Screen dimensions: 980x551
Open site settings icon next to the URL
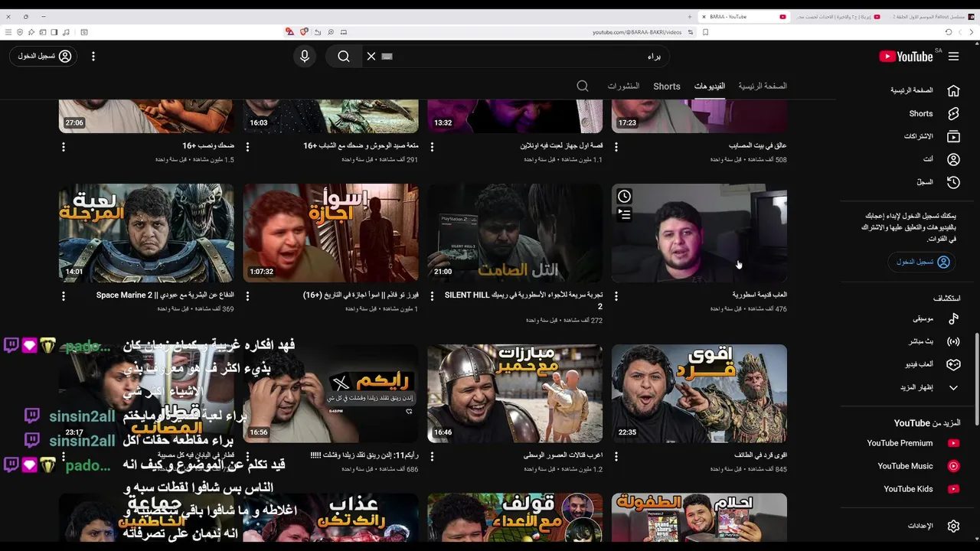pyautogui.click(x=691, y=32)
